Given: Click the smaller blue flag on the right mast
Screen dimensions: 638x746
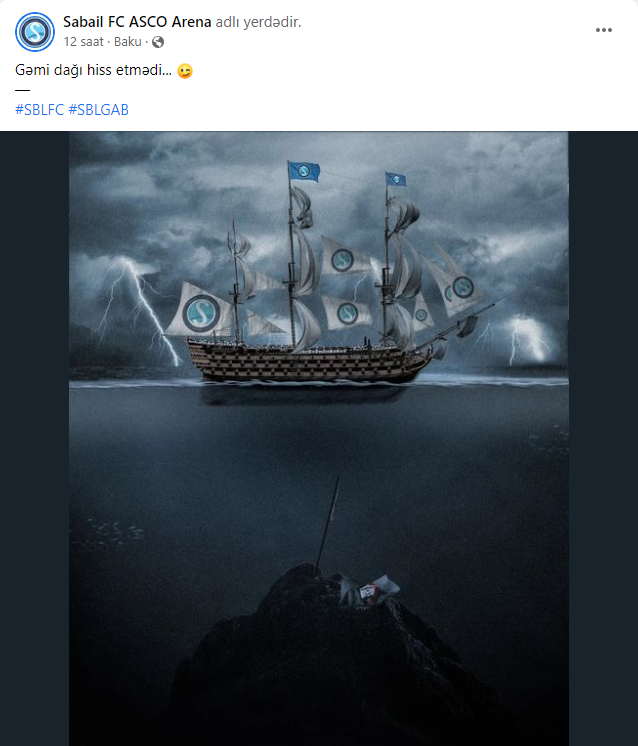Looking at the screenshot, I should point(395,179).
